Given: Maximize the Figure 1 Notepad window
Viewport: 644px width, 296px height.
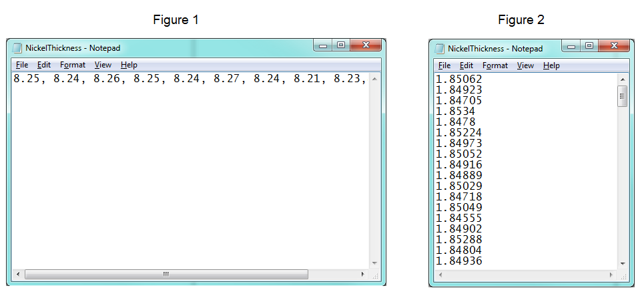Looking at the screenshot, I should point(341,45).
